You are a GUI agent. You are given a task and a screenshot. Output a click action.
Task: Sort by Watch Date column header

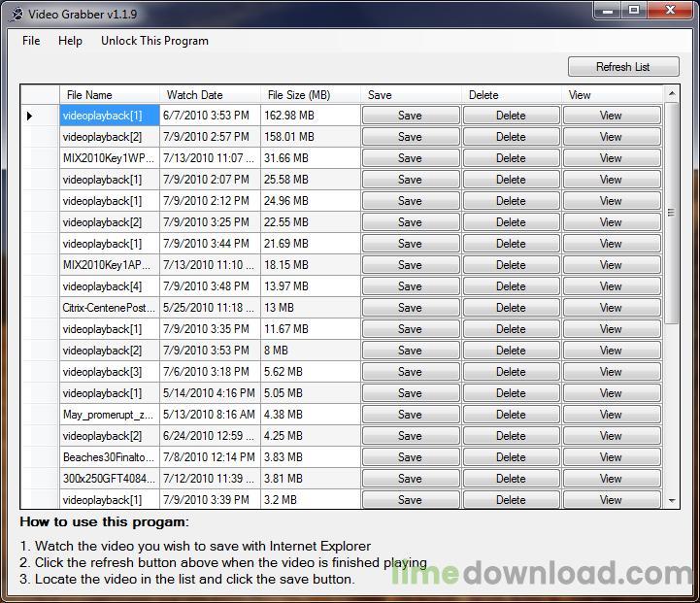tap(210, 95)
